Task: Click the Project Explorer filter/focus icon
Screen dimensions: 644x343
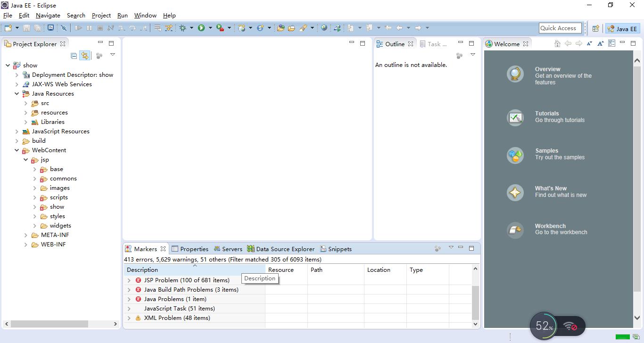Action: tap(99, 56)
